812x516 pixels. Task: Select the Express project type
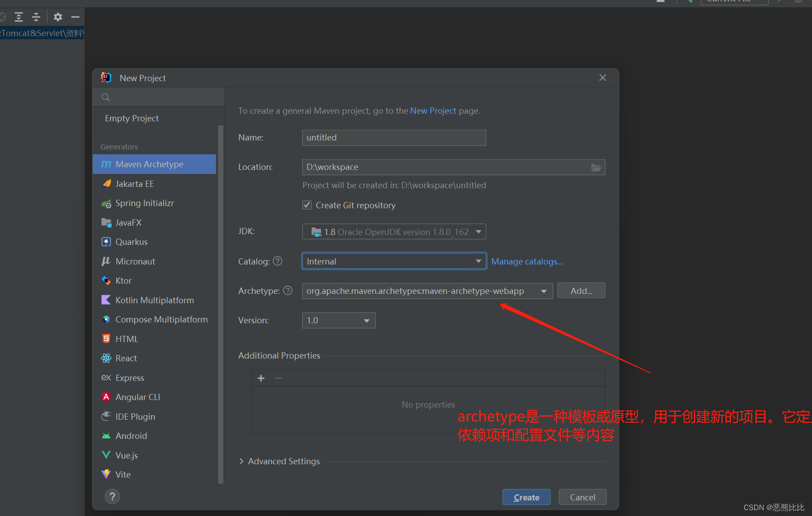click(x=154, y=378)
